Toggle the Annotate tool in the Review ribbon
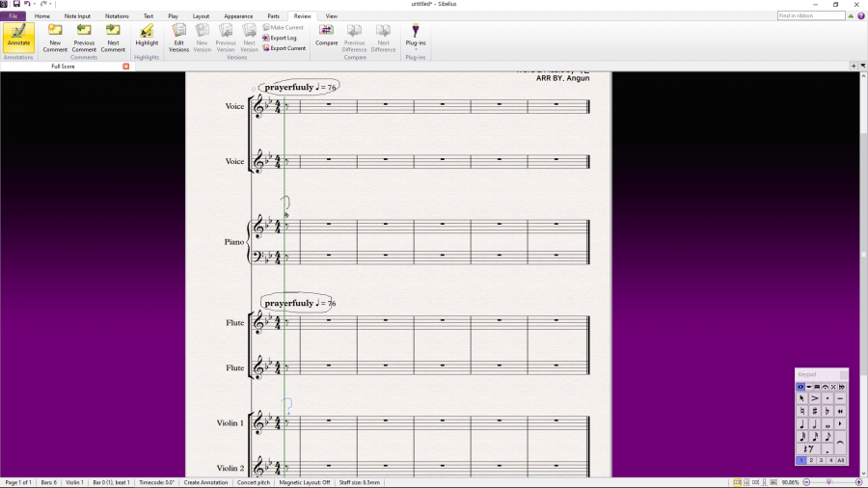 click(x=18, y=37)
